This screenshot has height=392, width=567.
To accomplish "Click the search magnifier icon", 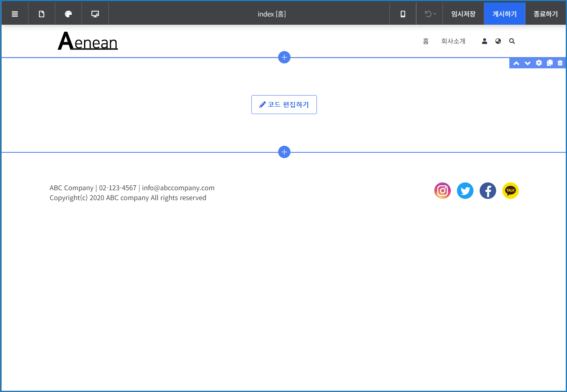I will (512, 41).
